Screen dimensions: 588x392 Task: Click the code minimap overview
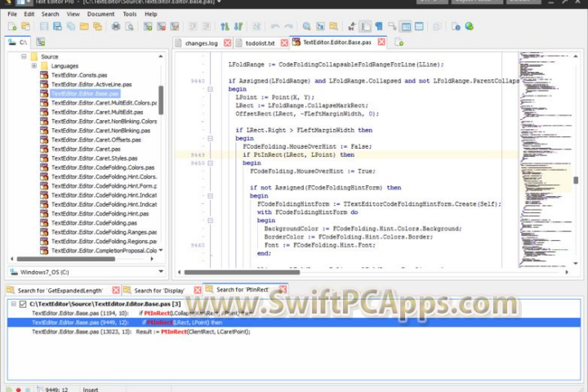click(x=546, y=159)
